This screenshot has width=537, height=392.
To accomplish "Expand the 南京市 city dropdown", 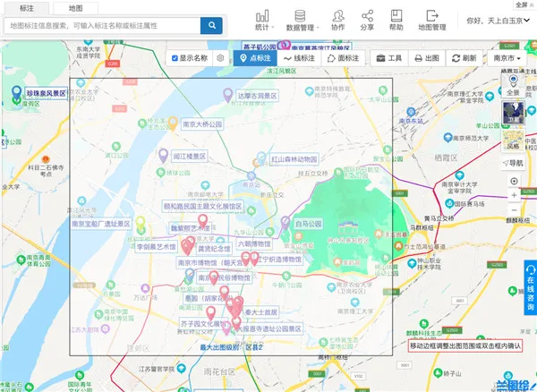I will (507, 58).
